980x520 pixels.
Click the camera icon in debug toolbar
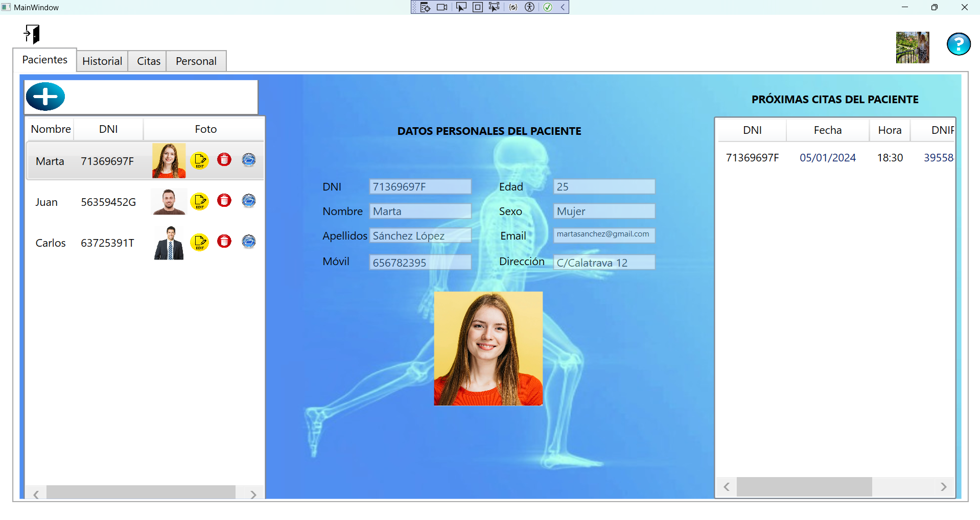(x=442, y=7)
